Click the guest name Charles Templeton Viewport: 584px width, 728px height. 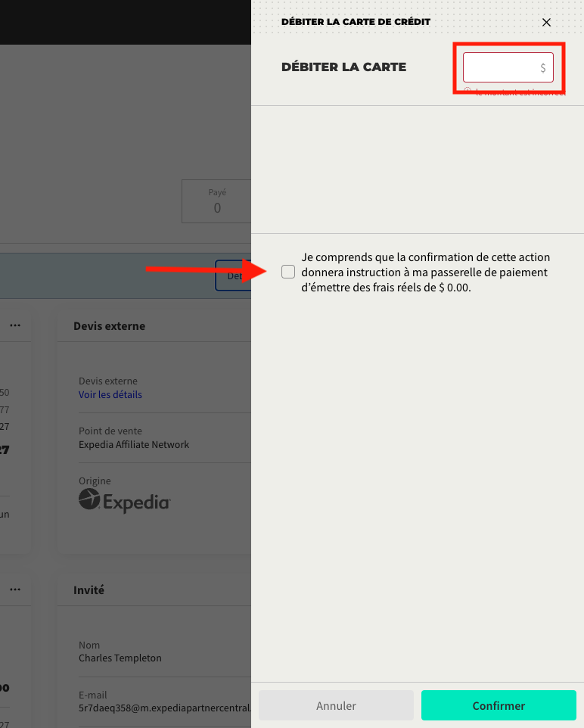coord(120,658)
